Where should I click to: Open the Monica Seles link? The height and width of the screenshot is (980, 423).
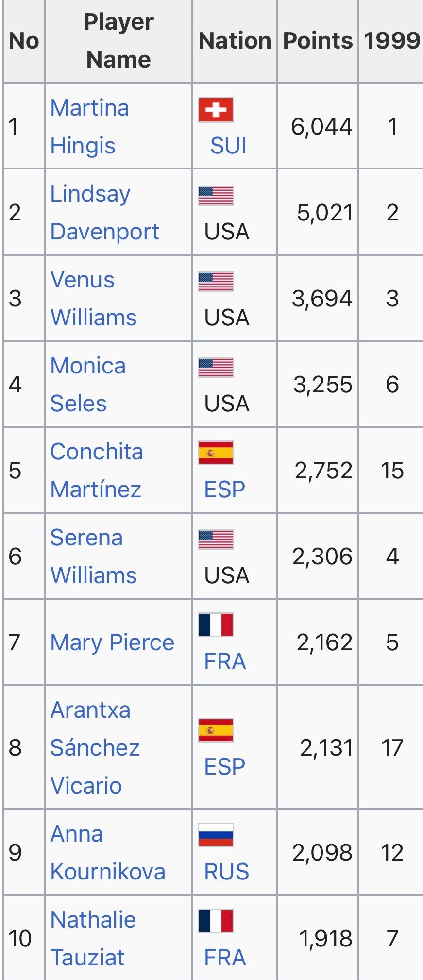click(88, 384)
